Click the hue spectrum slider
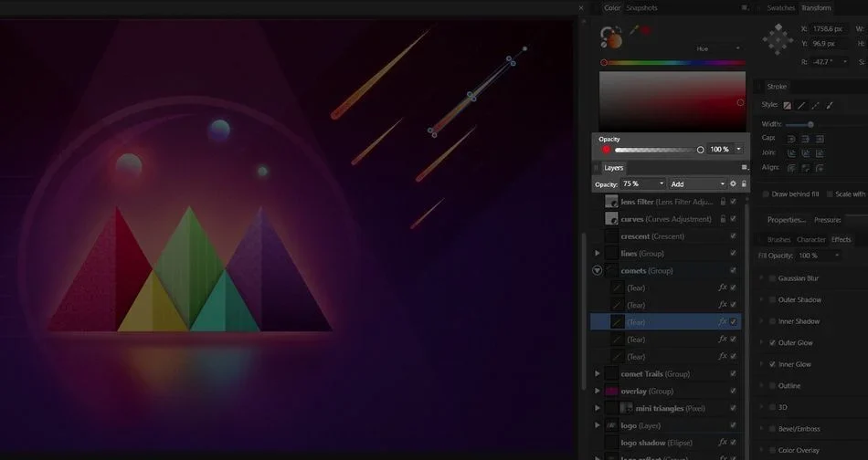 pyautogui.click(x=673, y=62)
